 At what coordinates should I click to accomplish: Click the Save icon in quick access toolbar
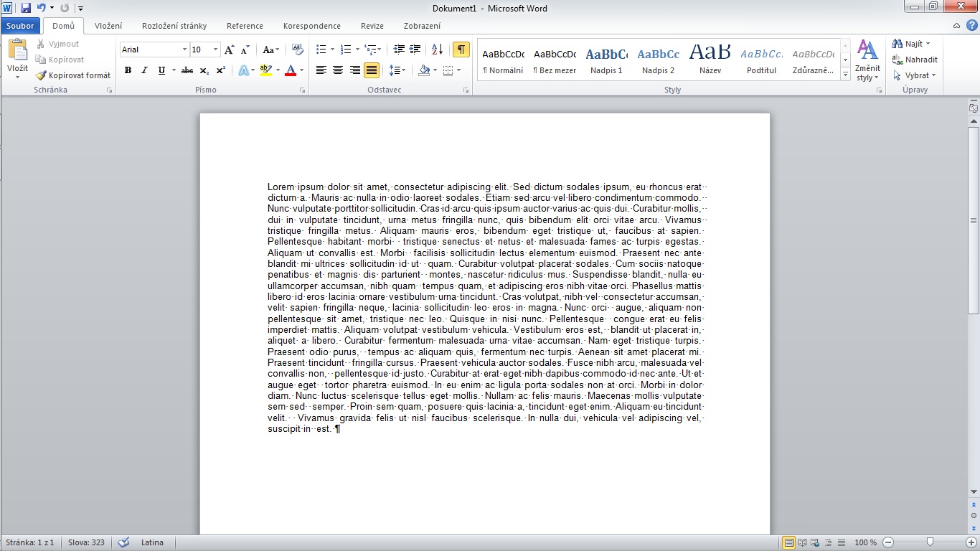(26, 8)
